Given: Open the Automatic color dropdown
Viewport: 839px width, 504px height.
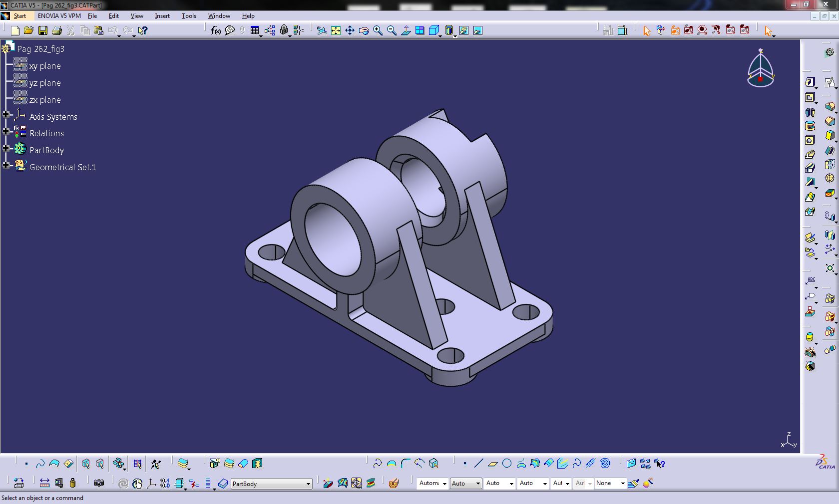Looking at the screenshot, I should tap(432, 483).
